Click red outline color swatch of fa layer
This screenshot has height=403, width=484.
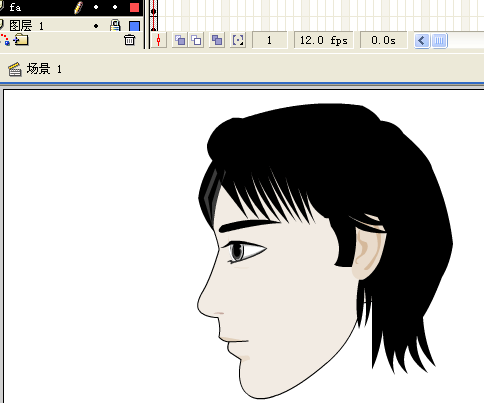click(135, 7)
